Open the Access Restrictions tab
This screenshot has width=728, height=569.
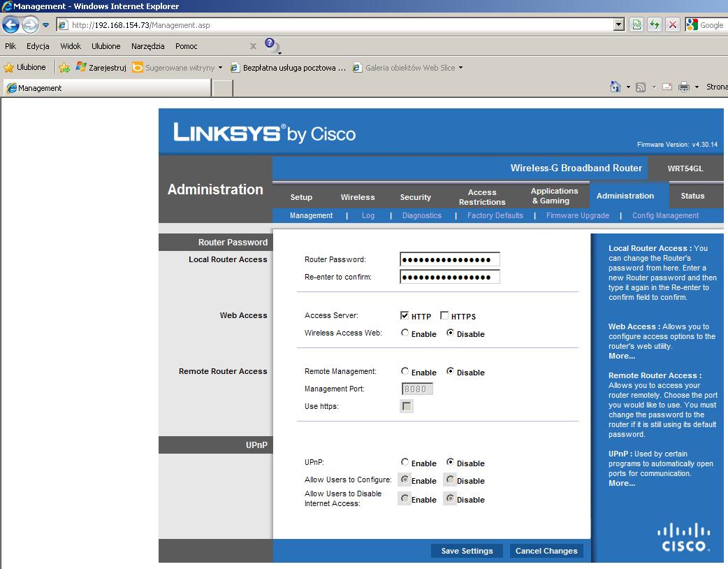click(x=482, y=197)
